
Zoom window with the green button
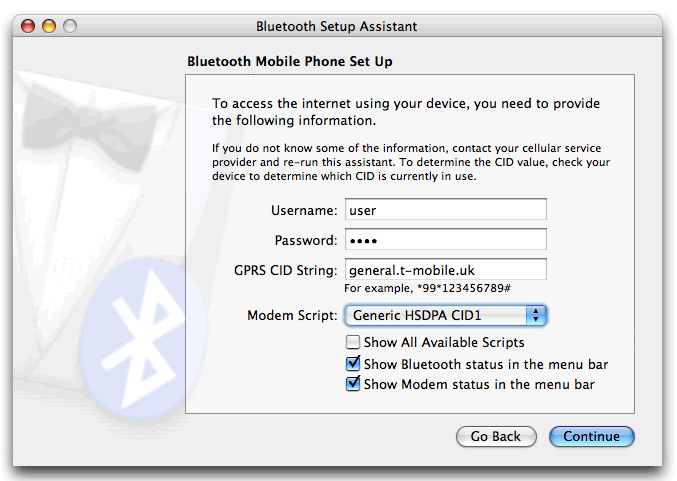tap(69, 26)
